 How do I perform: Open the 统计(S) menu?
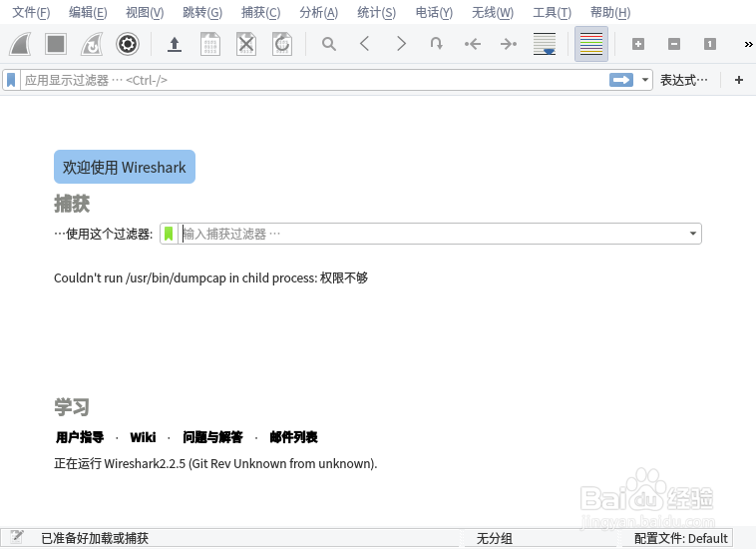click(377, 12)
